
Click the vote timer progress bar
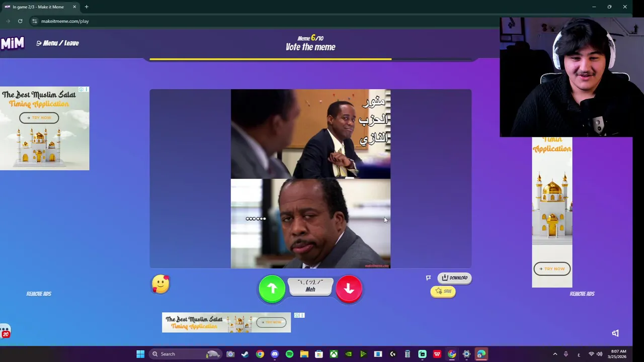(x=310, y=59)
